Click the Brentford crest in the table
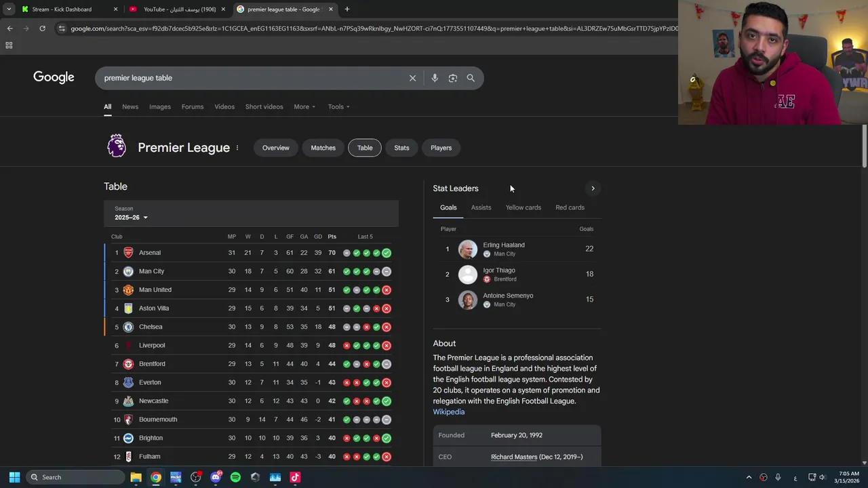The width and height of the screenshot is (868, 488). point(128,364)
